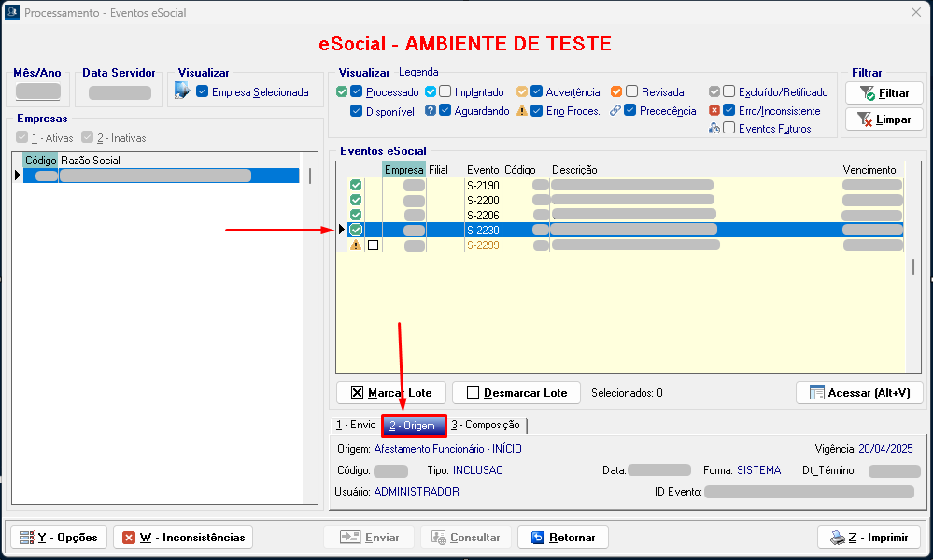Click the orange Revisada status icon
Image resolution: width=933 pixels, height=560 pixels.
point(616,91)
